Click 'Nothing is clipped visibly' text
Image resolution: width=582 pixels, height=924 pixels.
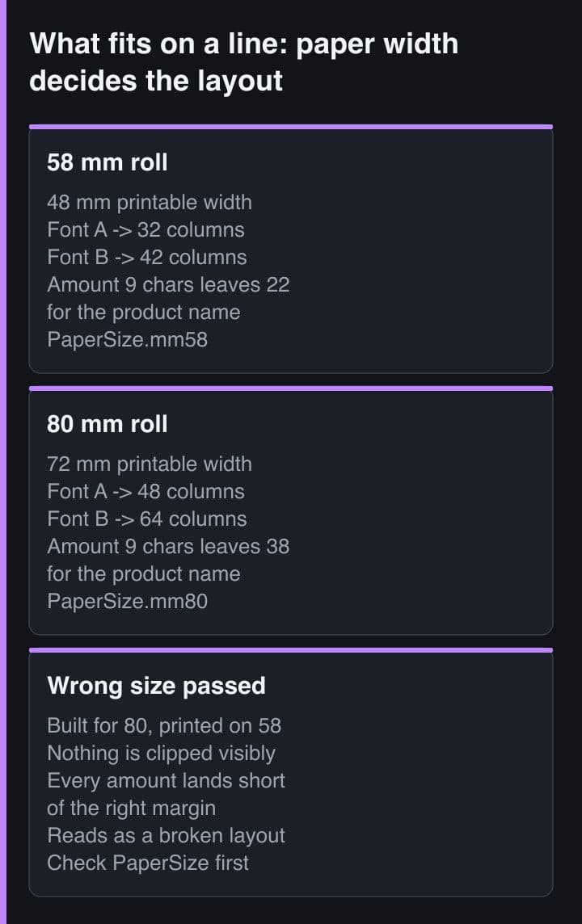point(161,753)
